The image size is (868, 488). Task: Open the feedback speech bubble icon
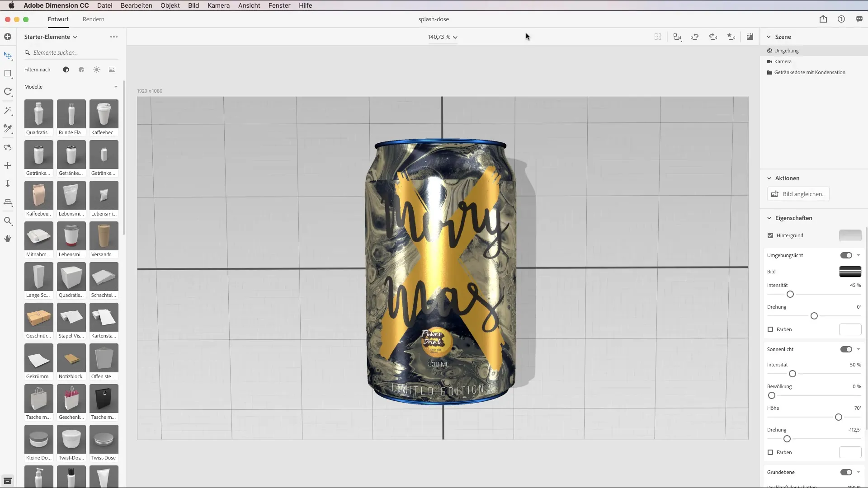click(859, 19)
